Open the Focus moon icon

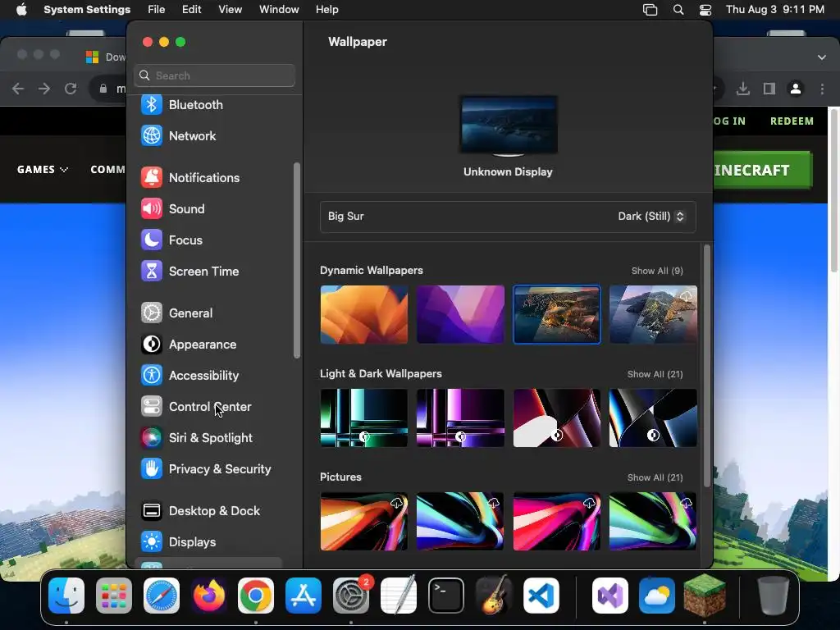(x=152, y=240)
